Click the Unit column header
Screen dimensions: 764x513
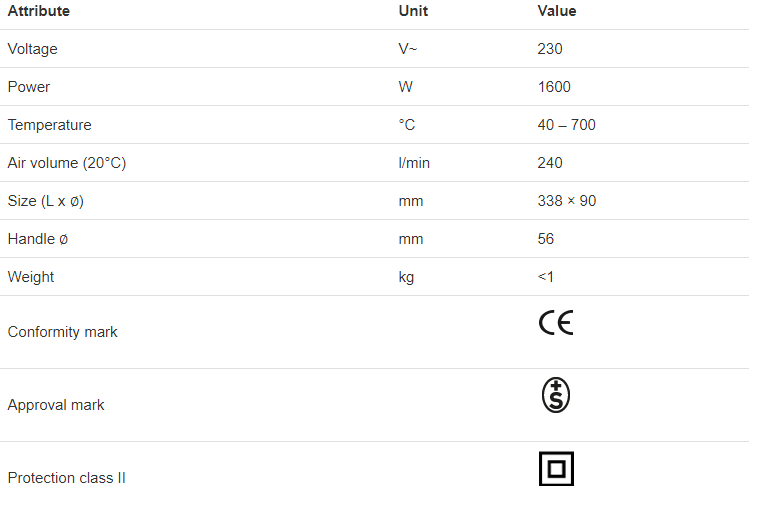click(413, 11)
